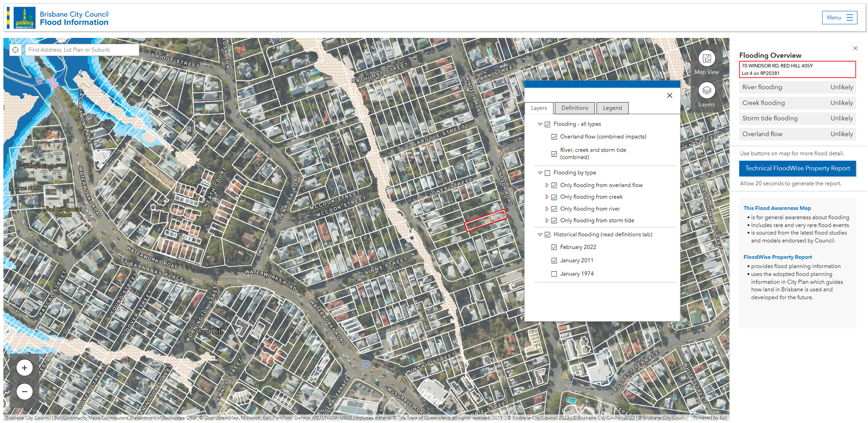Image resolution: width=868 pixels, height=423 pixels.
Task: Click the locate-me crosshair icon
Action: (x=15, y=50)
